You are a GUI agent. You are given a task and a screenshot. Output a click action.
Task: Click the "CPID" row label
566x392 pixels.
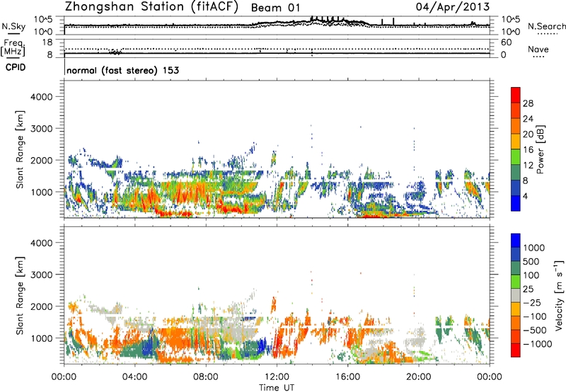click(x=16, y=67)
